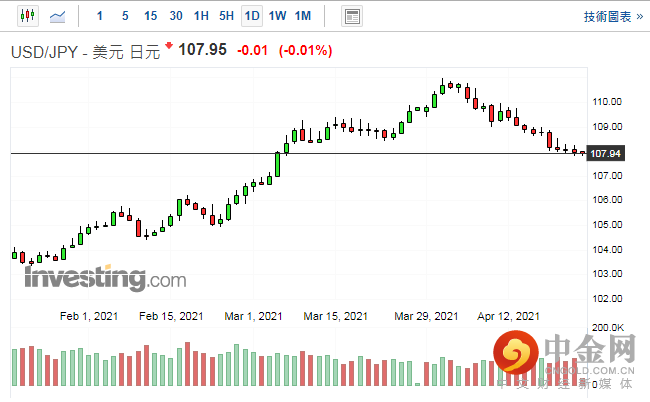The width and height of the screenshot is (650, 402).
Task: Click the 104.00 price axis label
Action: pyautogui.click(x=607, y=249)
